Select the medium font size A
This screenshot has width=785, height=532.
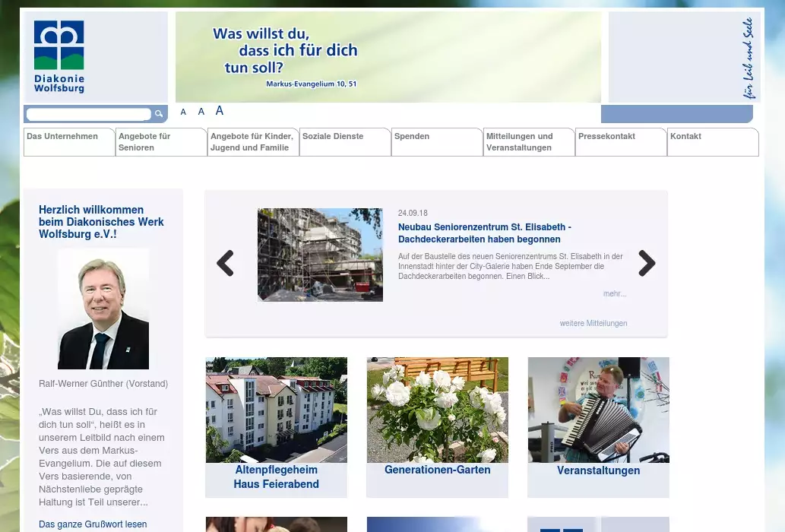pyautogui.click(x=201, y=112)
